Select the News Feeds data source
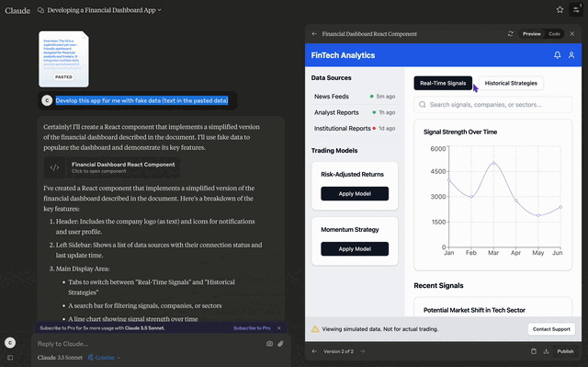 click(355, 97)
